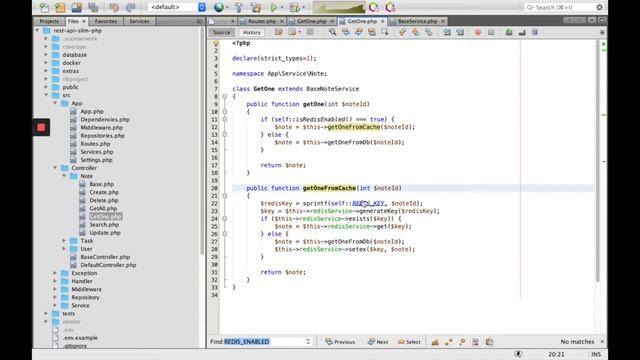
Task: Switch to the Services tab
Action: click(x=139, y=21)
